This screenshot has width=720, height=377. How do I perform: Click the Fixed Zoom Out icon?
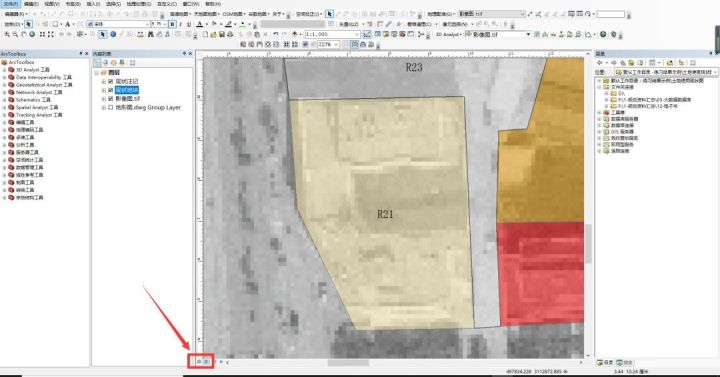(x=51, y=34)
